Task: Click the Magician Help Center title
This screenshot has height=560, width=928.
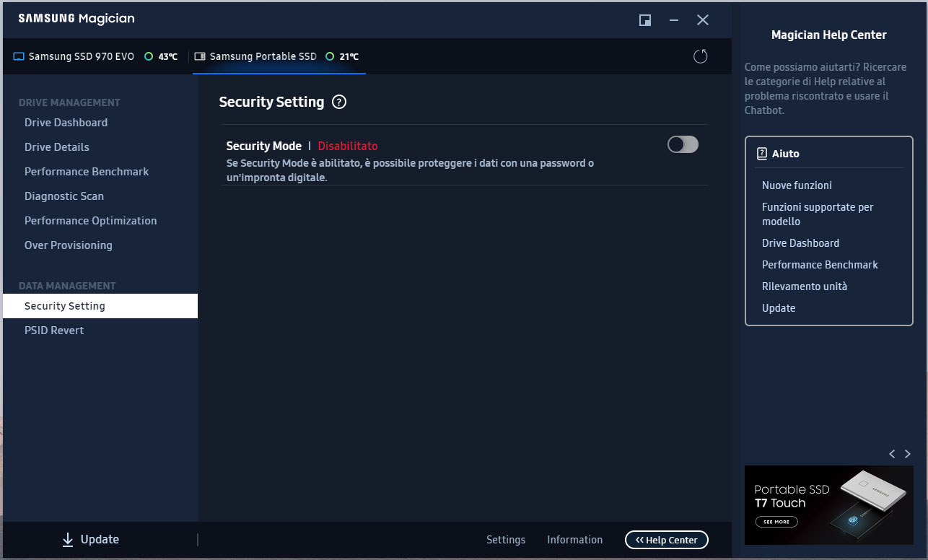Action: click(829, 35)
